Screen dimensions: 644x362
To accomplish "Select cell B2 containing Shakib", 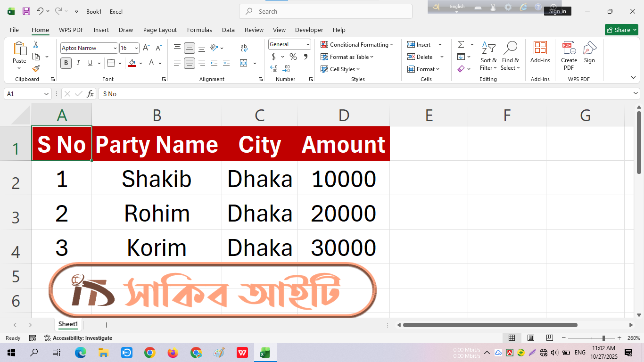I will coord(157,179).
